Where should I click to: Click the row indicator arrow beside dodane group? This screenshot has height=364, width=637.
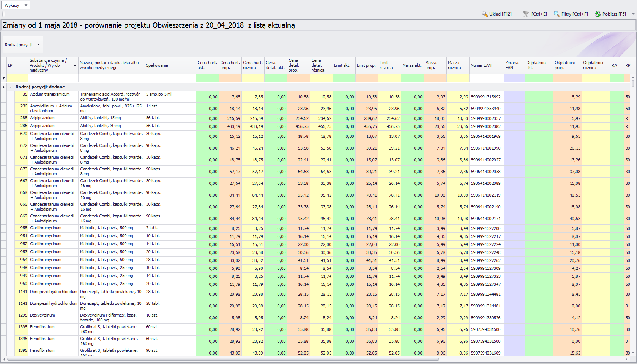point(4,87)
